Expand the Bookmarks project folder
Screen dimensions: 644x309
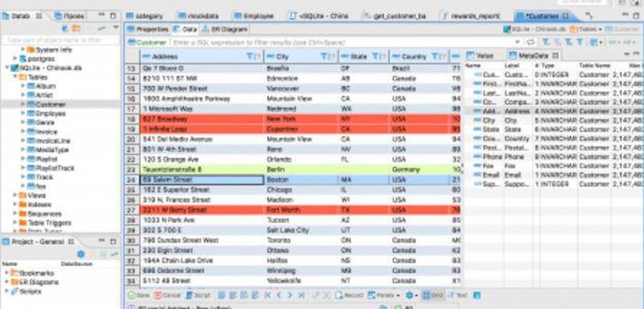(x=7, y=273)
